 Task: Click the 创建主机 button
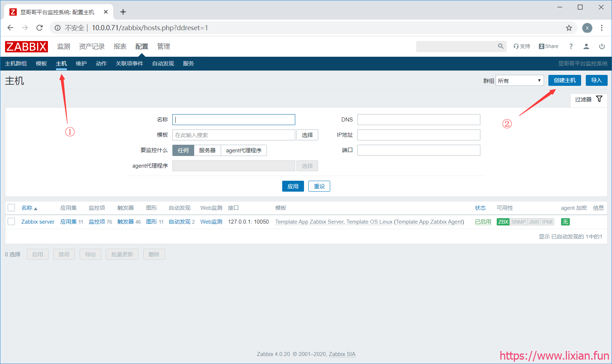(x=565, y=80)
